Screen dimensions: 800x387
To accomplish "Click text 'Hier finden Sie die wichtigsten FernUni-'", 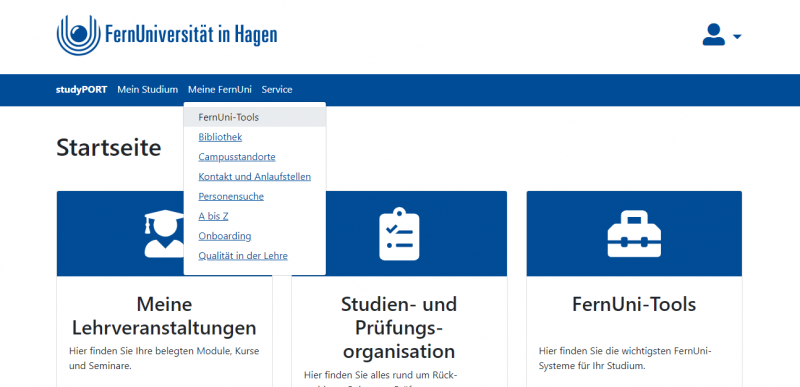I will [x=625, y=351].
